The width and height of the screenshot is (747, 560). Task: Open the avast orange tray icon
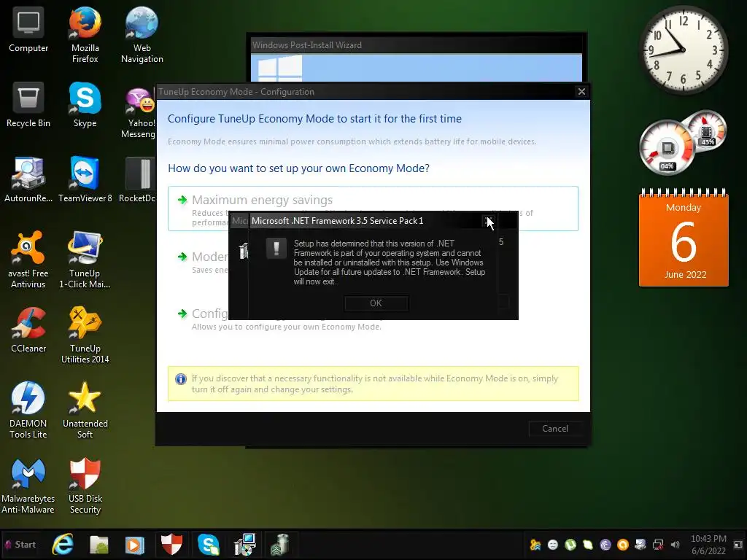623,544
